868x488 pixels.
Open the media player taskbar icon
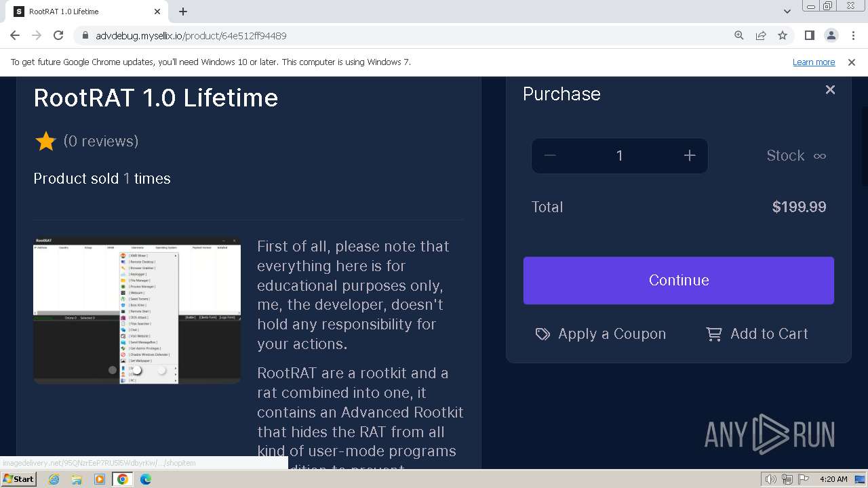(x=100, y=479)
